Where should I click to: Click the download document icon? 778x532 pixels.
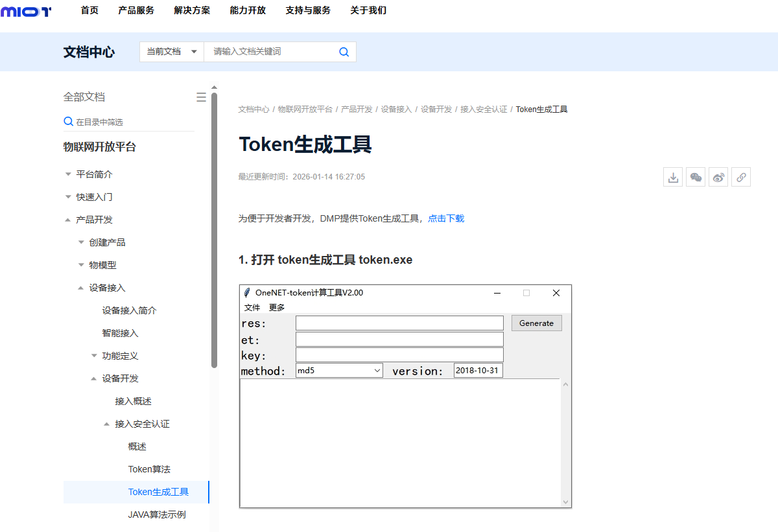(x=673, y=177)
